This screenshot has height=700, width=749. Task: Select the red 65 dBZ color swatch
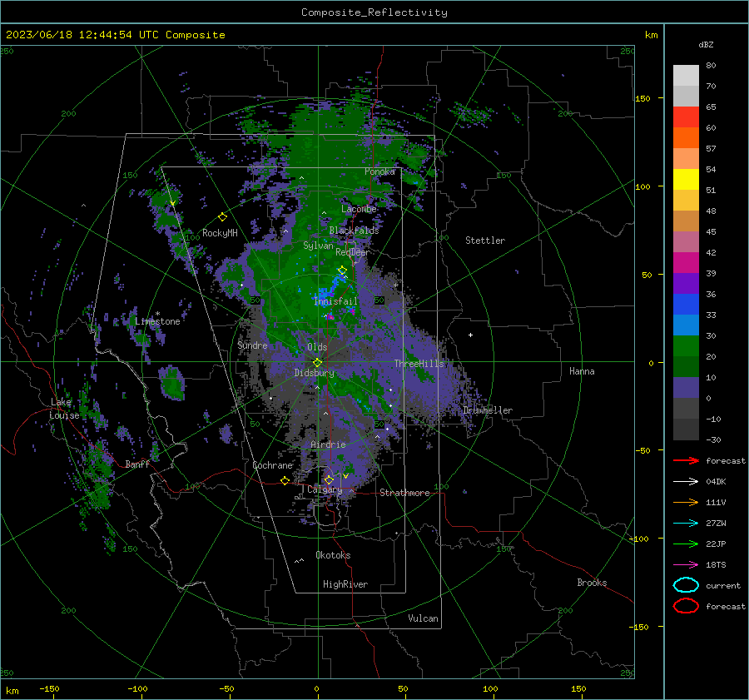(x=686, y=117)
